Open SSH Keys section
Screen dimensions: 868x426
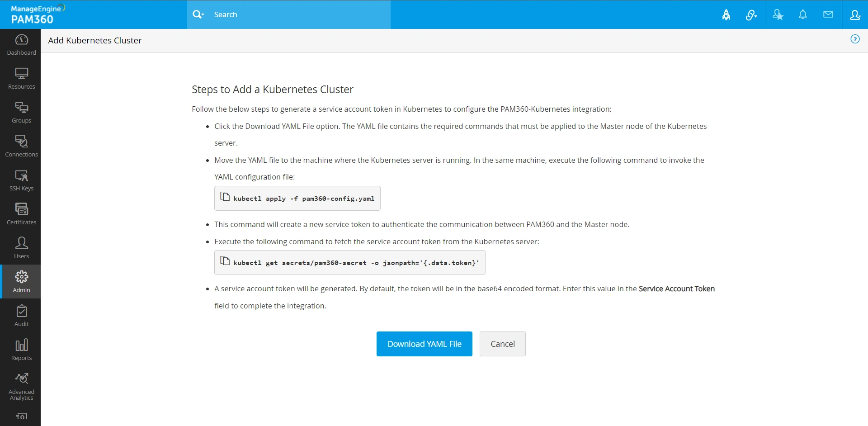(21, 180)
